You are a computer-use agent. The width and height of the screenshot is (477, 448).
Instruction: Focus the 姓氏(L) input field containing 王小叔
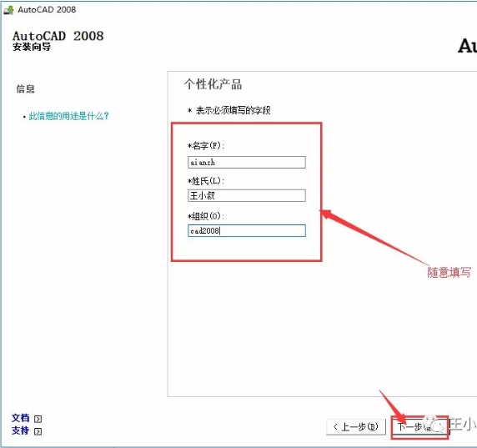247,195
